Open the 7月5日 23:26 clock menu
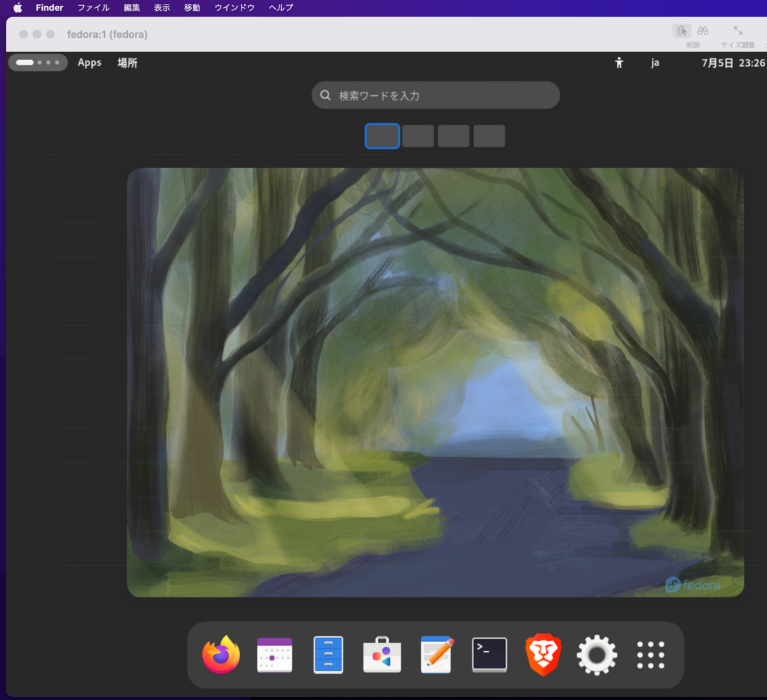 click(733, 63)
